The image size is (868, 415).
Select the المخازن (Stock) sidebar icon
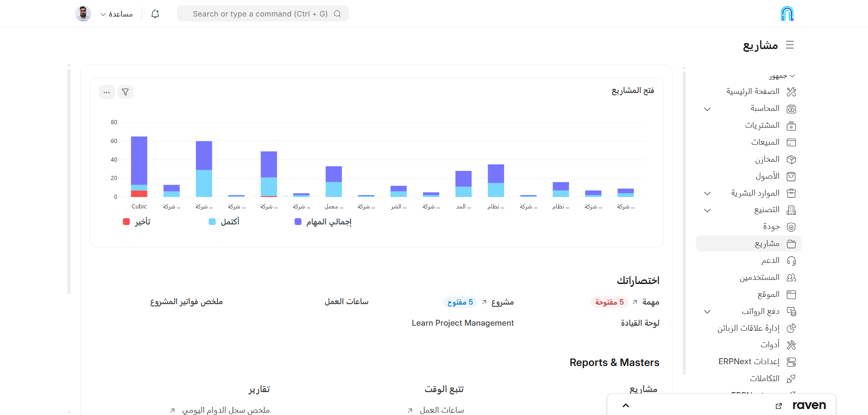pyautogui.click(x=791, y=159)
